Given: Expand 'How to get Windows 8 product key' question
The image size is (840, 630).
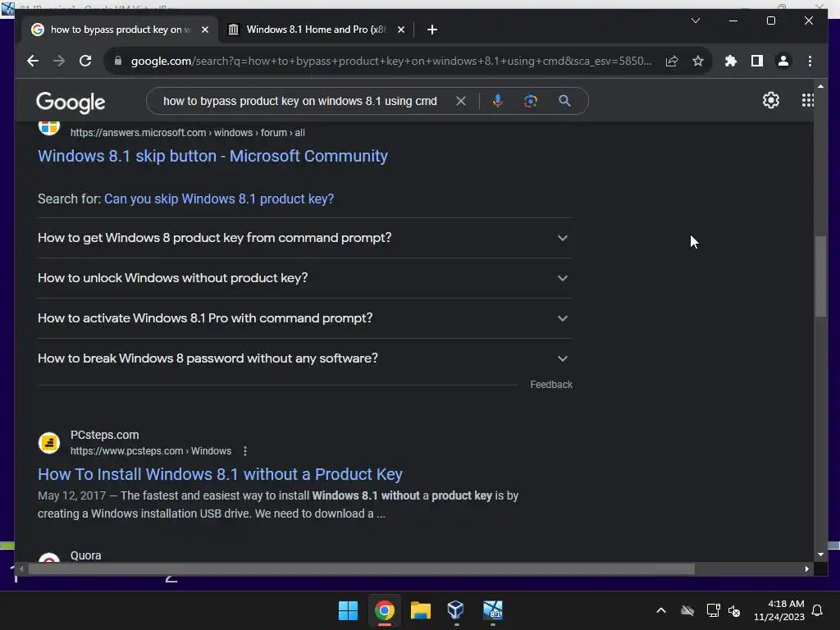Looking at the screenshot, I should [x=305, y=238].
